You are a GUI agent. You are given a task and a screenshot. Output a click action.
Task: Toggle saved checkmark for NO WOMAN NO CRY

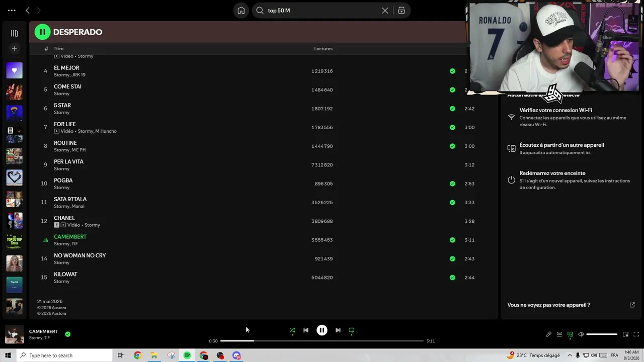(x=452, y=259)
